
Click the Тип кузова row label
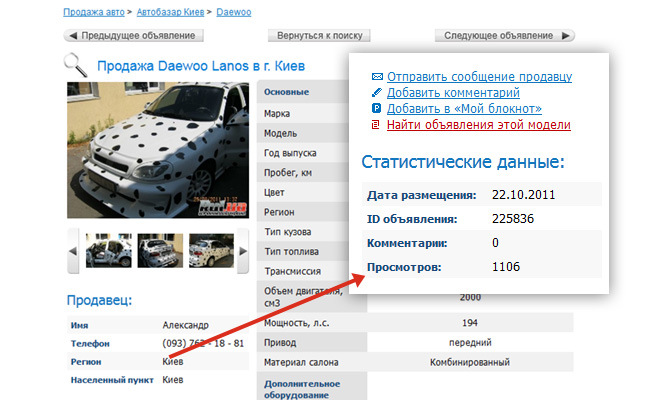(x=288, y=232)
